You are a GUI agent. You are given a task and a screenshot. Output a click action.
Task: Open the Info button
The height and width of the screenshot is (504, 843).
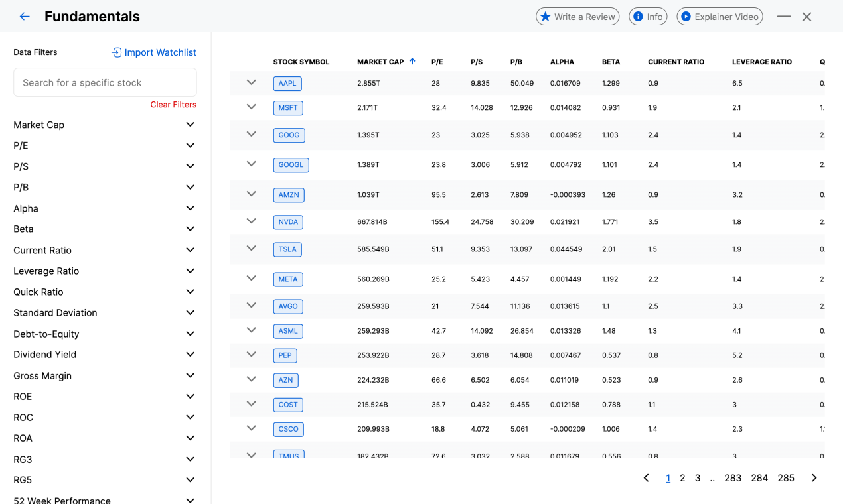648,17
